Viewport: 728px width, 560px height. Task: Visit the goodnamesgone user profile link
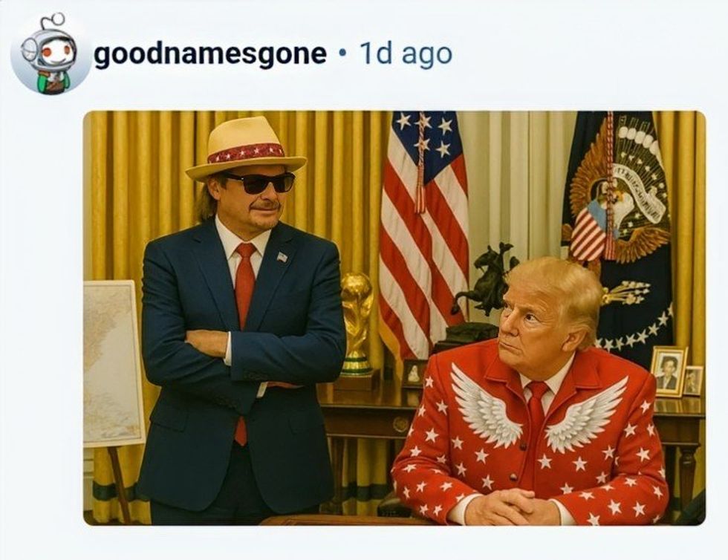[x=211, y=54]
